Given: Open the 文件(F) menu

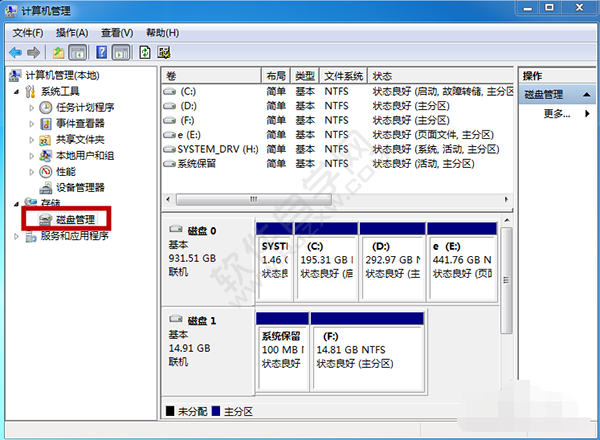Looking at the screenshot, I should coord(28,33).
